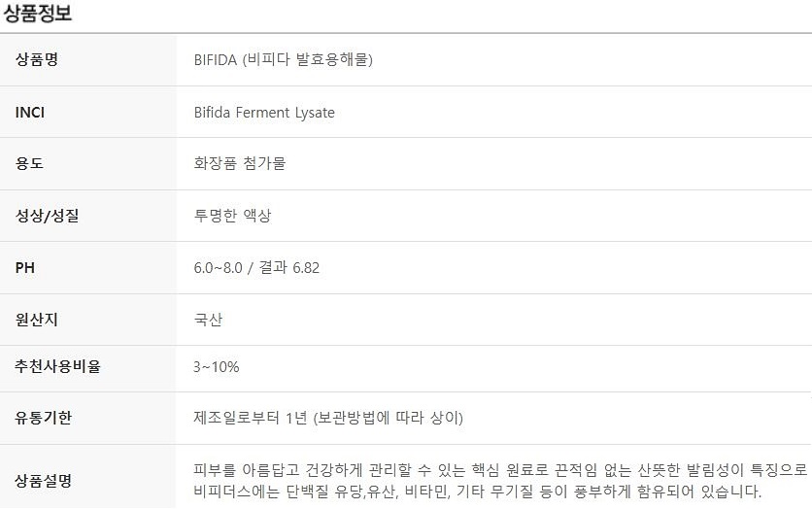Click the description line starting 피부를 아름답고

pos(500,470)
